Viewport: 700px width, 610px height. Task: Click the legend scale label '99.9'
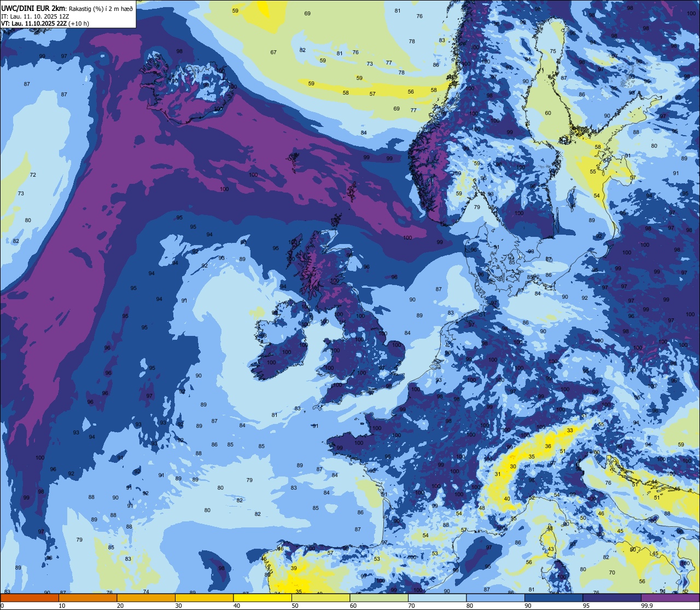click(x=647, y=606)
